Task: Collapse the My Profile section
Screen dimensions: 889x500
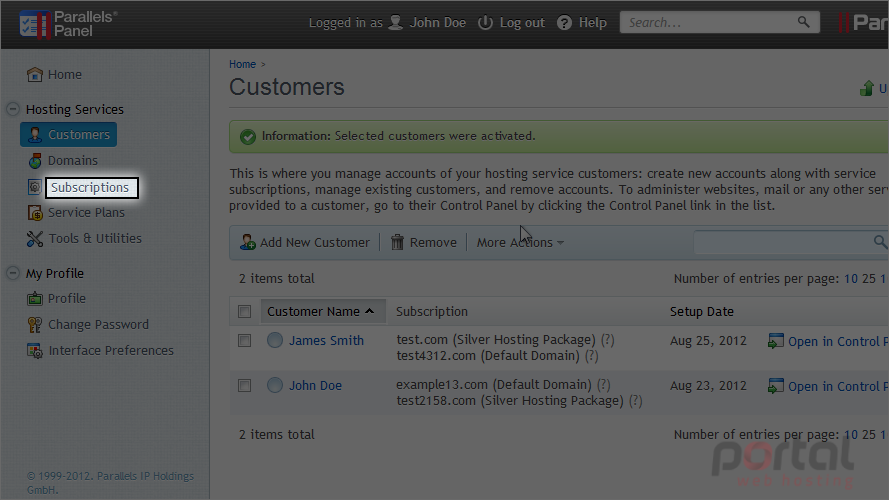Action: (13, 273)
